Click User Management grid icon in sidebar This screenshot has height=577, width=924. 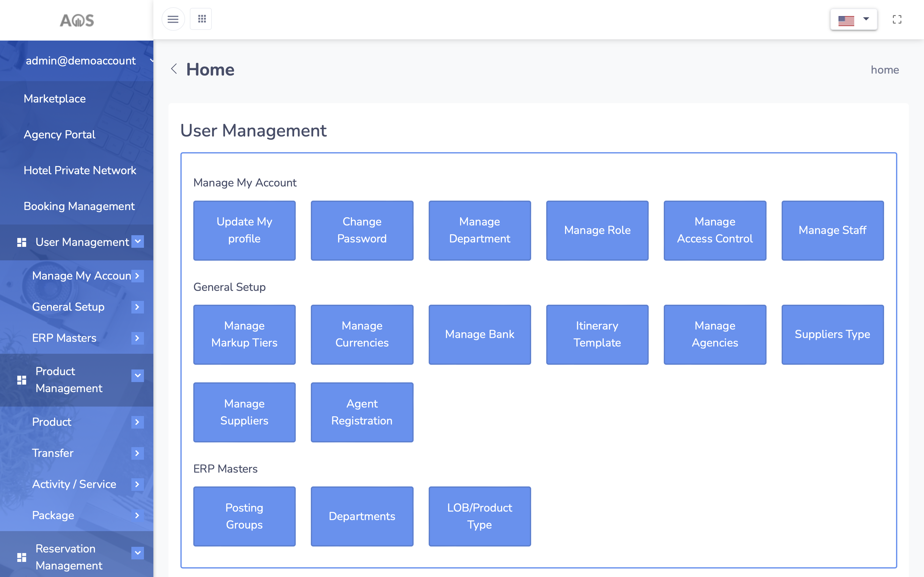pyautogui.click(x=22, y=242)
